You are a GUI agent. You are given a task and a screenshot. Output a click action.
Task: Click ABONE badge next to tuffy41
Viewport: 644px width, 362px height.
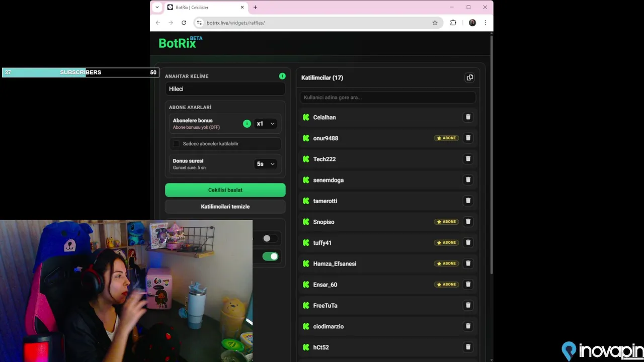tap(446, 242)
